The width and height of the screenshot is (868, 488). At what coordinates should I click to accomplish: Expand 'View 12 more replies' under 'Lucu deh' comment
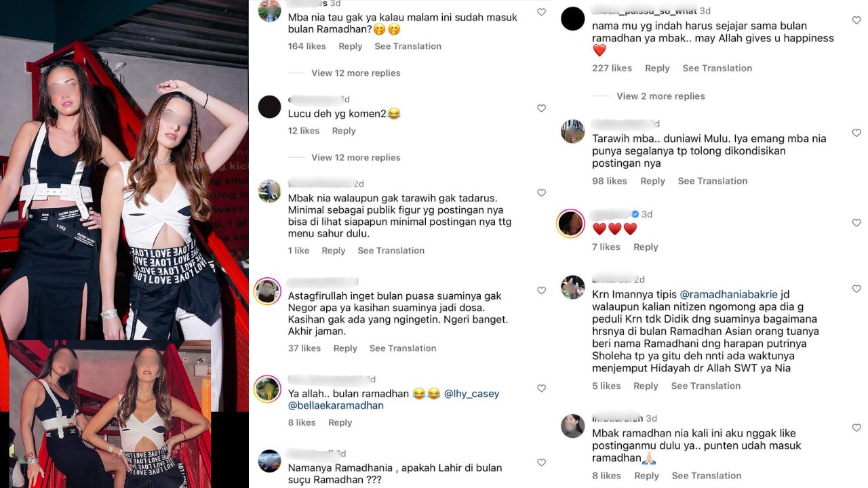(355, 157)
